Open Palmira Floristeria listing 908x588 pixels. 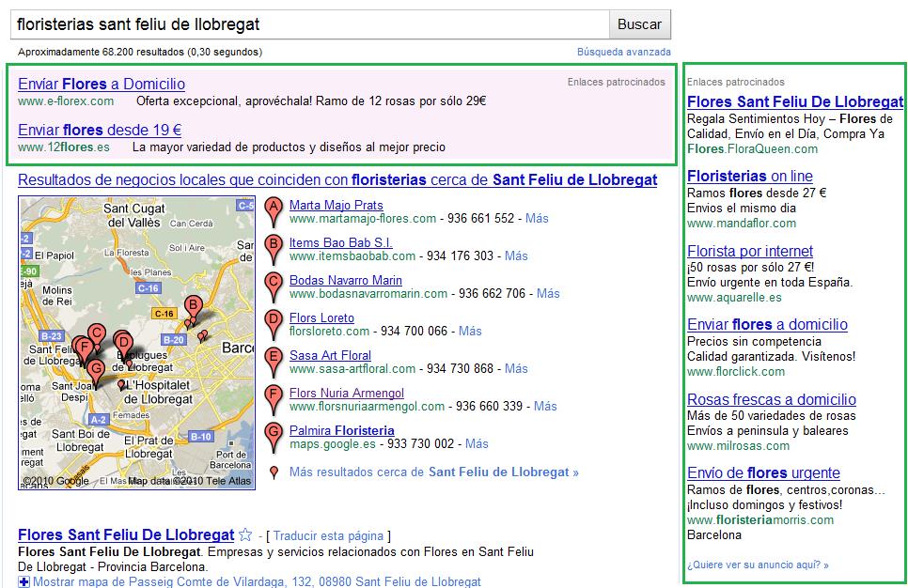(341, 430)
